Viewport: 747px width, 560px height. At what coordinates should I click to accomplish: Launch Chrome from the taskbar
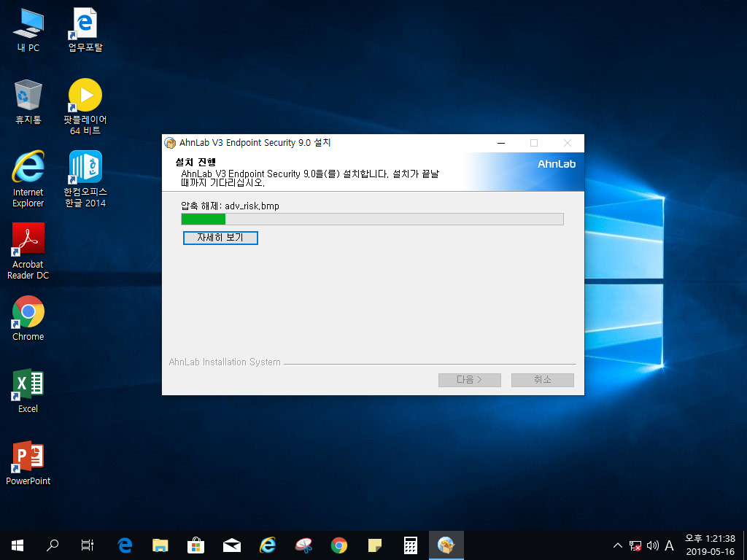(338, 545)
